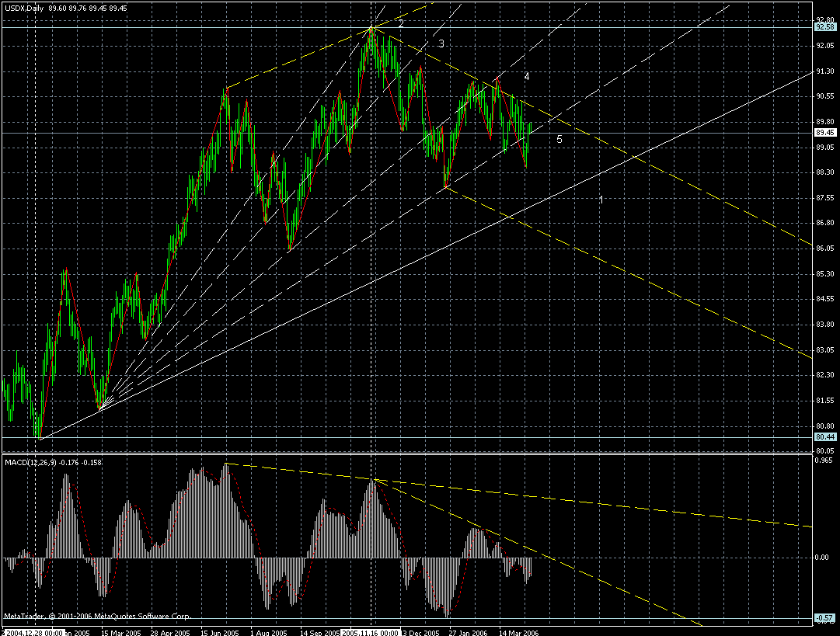This screenshot has width=840, height=636.
Task: Click the 15 Mar 2005 date label
Action: (x=121, y=633)
